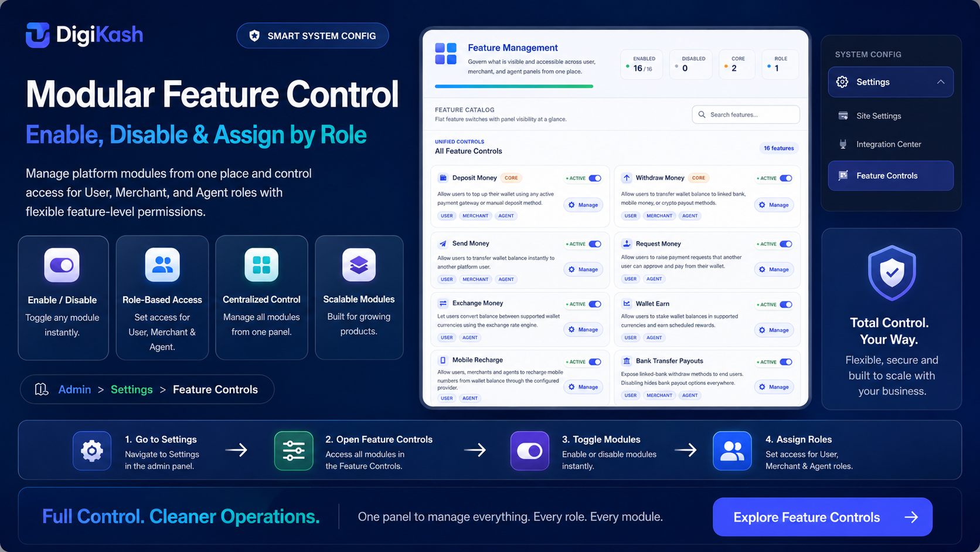The height and width of the screenshot is (552, 980).
Task: Click Manage for Bank Transfer Payouts
Action: [774, 387]
